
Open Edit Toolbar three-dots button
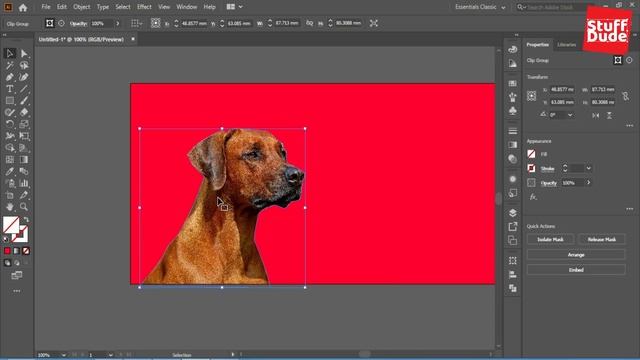(x=17, y=291)
